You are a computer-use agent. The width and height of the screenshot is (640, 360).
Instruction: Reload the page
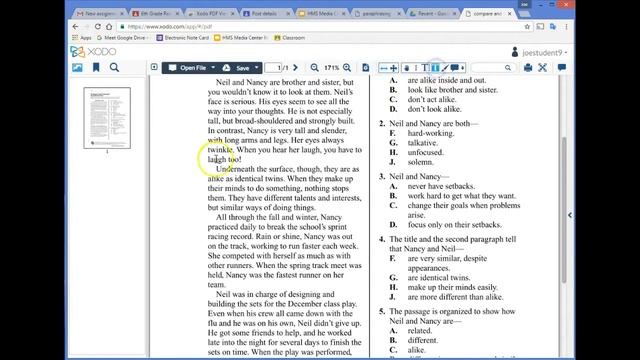[98, 27]
